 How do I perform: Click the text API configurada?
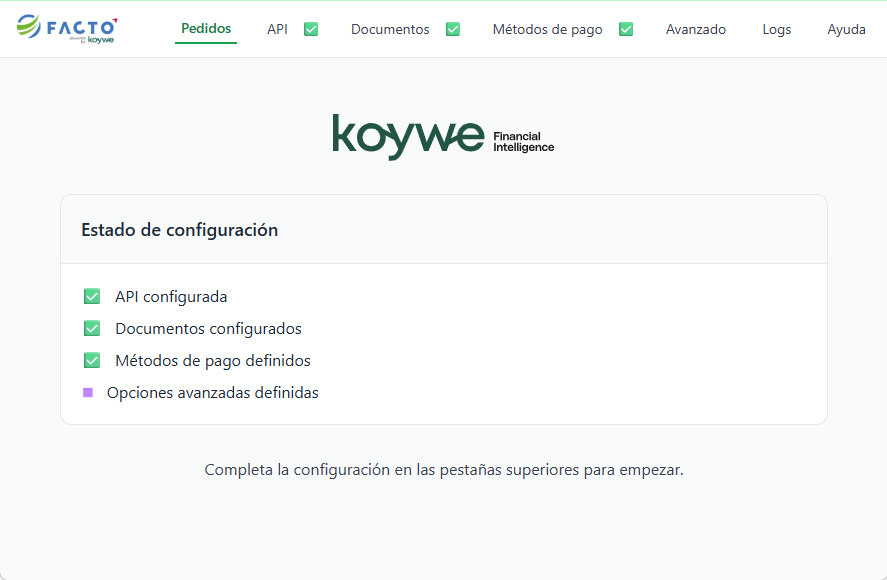point(171,297)
